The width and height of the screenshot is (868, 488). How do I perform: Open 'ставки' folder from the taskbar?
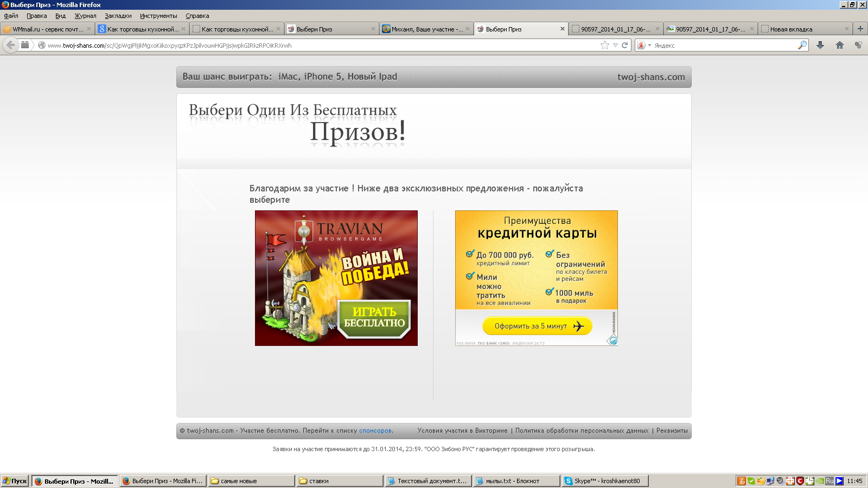point(340,481)
